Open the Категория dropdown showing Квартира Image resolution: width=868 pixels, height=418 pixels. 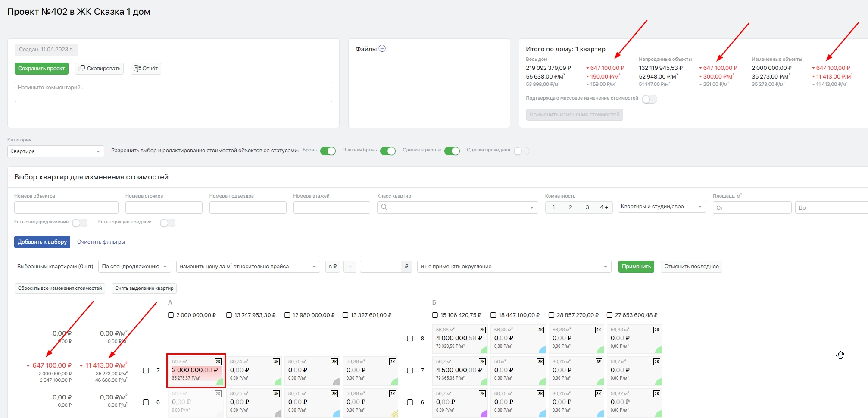(56, 151)
